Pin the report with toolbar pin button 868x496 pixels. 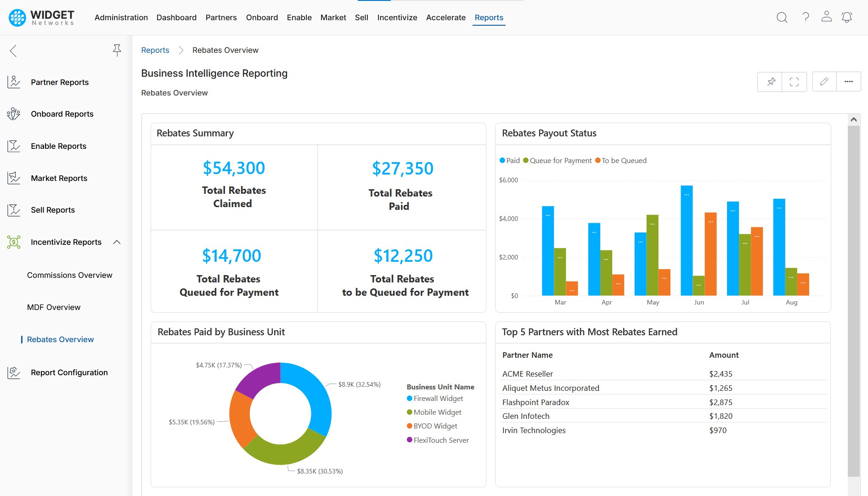[771, 82]
